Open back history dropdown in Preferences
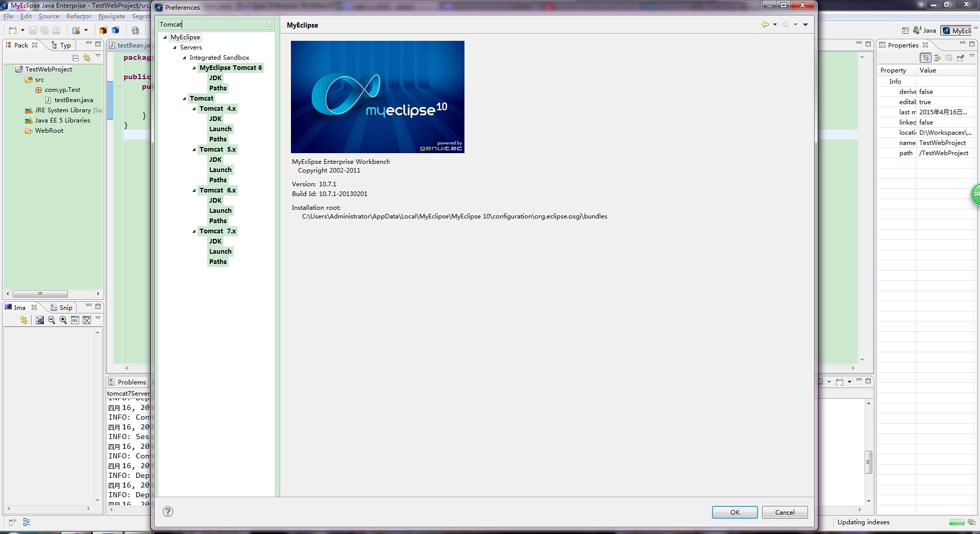Screen dimensions: 980x534 point(775,25)
